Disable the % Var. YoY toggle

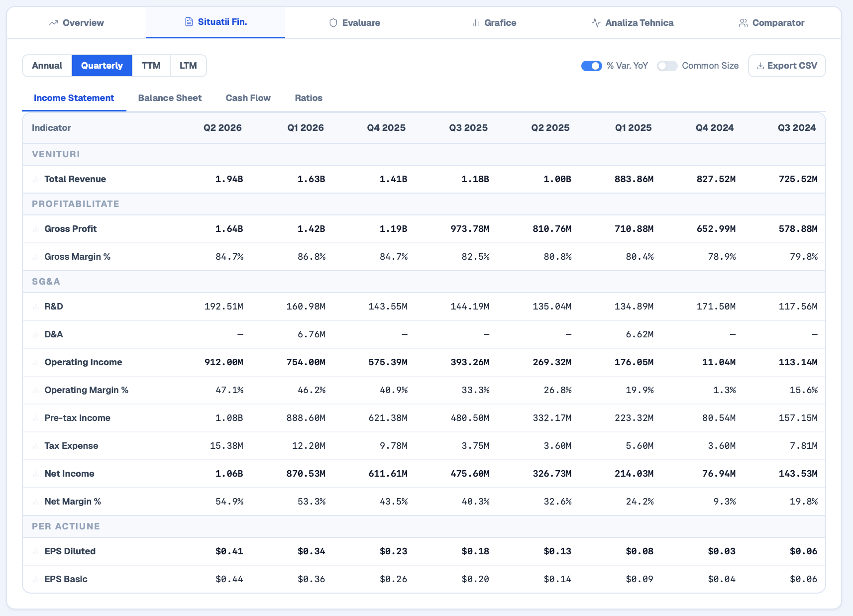(592, 66)
